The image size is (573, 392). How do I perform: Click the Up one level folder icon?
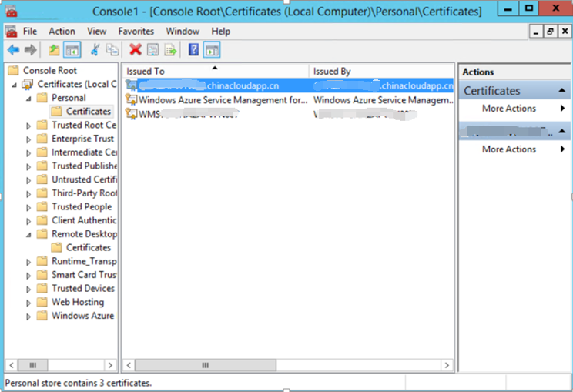point(53,50)
